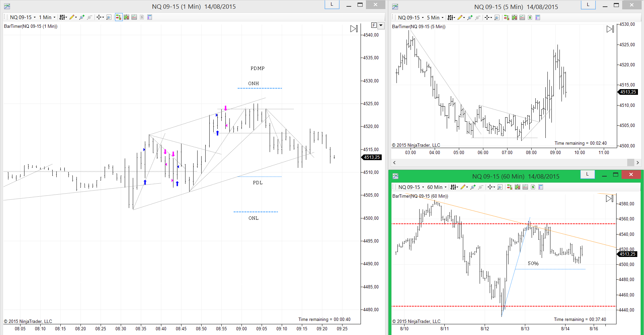Open data series candlestick icon in 1 Min chart
This screenshot has height=335, width=644.
126,17
